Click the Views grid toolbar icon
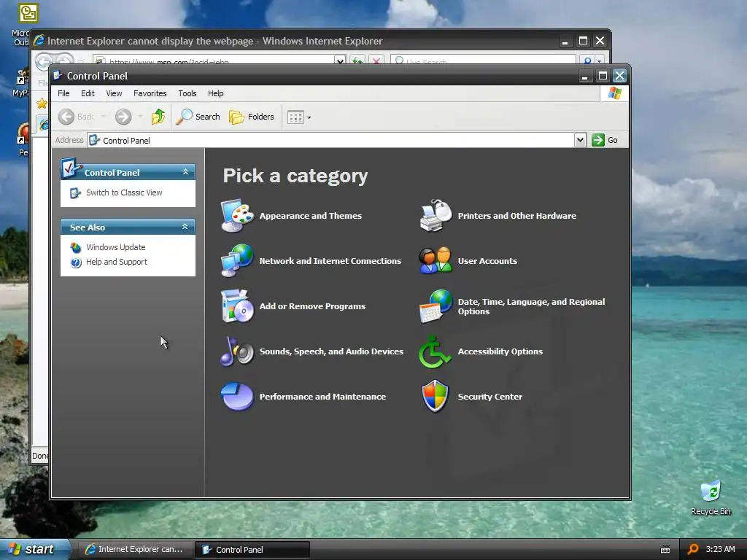Viewport: 747px width, 560px height. pos(295,117)
